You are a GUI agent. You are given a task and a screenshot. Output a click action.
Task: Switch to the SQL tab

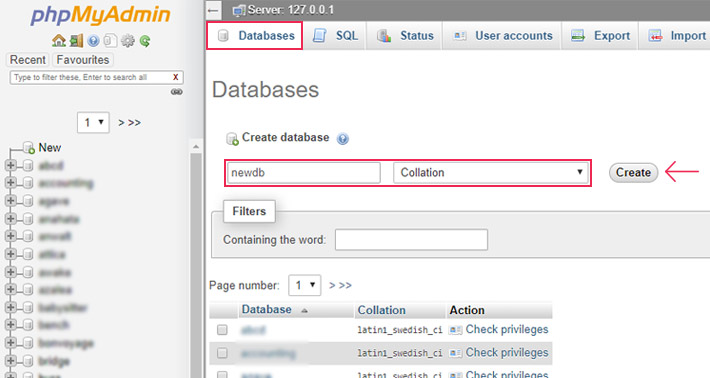click(x=336, y=35)
